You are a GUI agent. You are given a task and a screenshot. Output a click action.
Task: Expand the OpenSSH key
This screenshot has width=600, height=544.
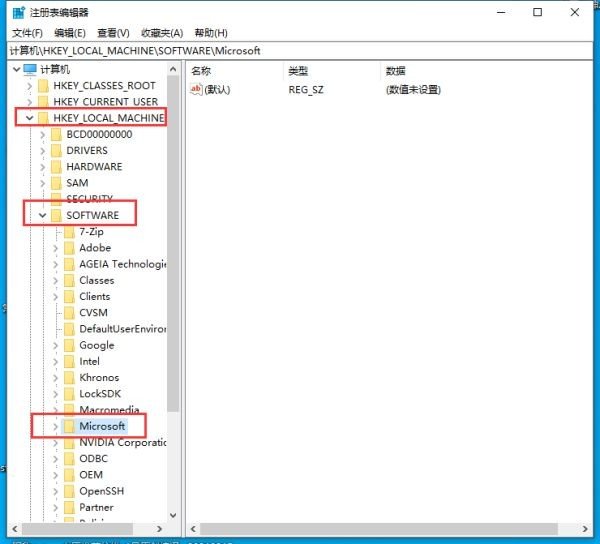55,491
